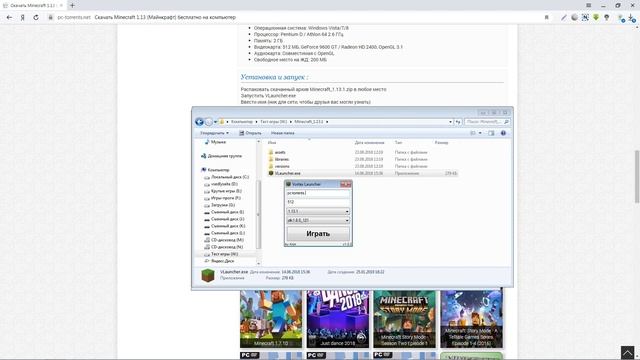The height and width of the screenshot is (360, 640).
Task: Bookmark this page with the bookmark icon
Action: click(547, 18)
